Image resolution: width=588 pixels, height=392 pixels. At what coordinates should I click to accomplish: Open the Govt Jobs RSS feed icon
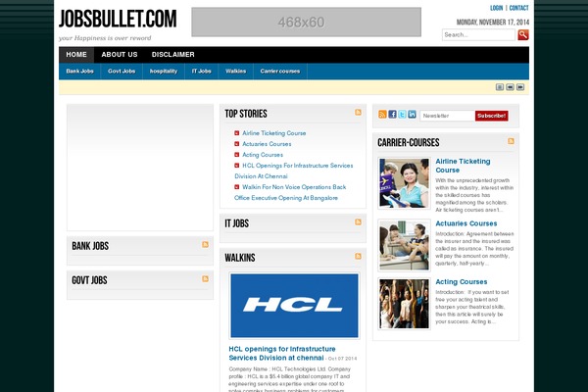pos(205,278)
